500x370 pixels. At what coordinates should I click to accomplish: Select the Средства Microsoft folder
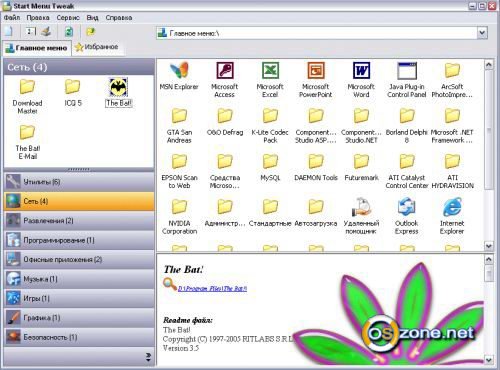[x=225, y=161]
